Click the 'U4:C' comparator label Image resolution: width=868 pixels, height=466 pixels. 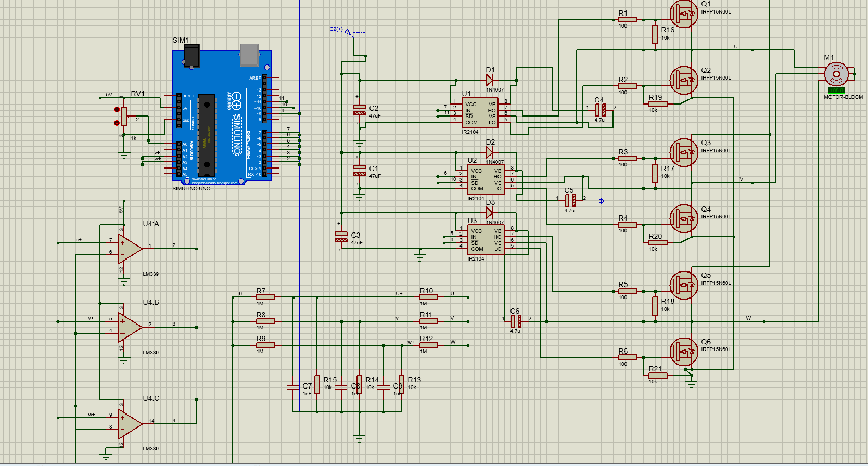point(151,398)
